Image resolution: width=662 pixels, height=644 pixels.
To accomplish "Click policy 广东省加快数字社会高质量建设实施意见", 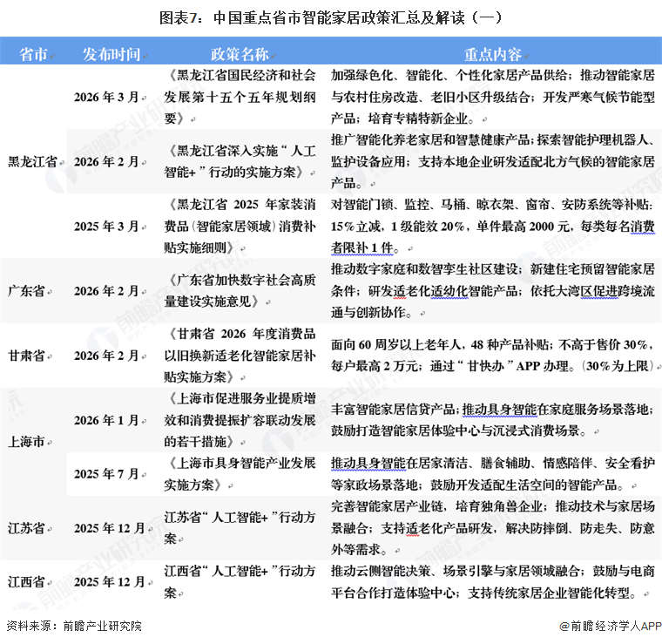I will (240, 290).
